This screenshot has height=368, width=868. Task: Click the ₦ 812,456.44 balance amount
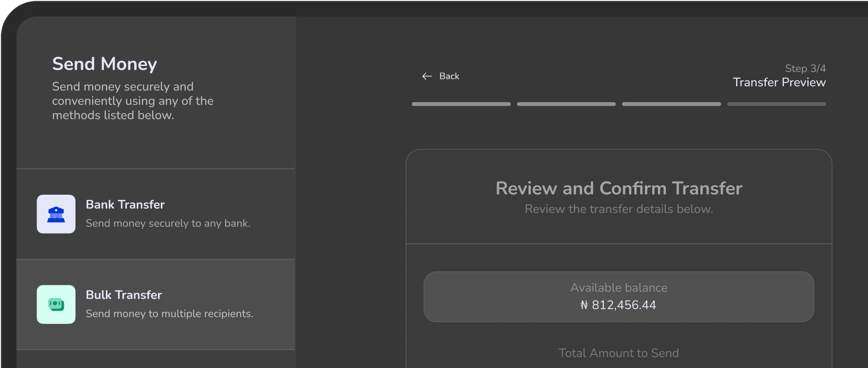click(x=619, y=305)
